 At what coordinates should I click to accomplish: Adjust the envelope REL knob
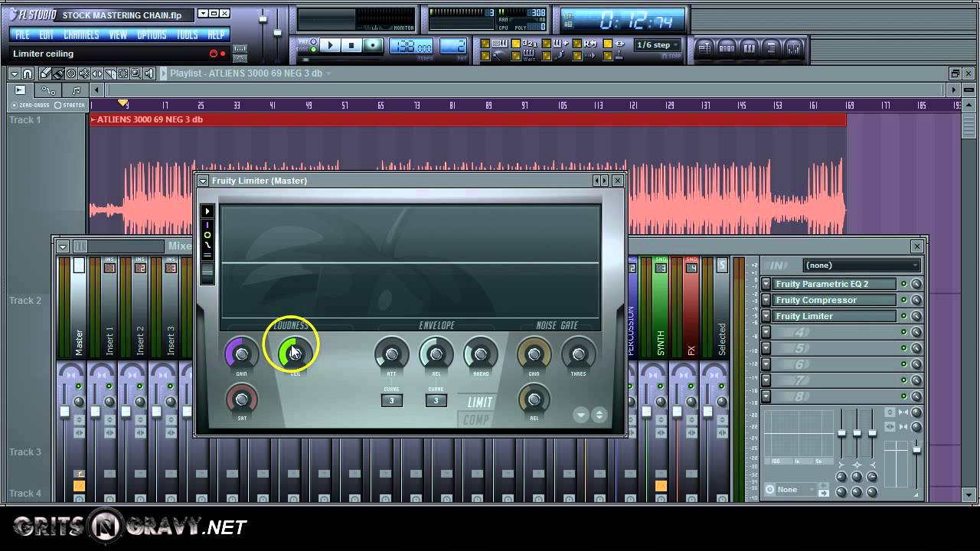coord(436,354)
